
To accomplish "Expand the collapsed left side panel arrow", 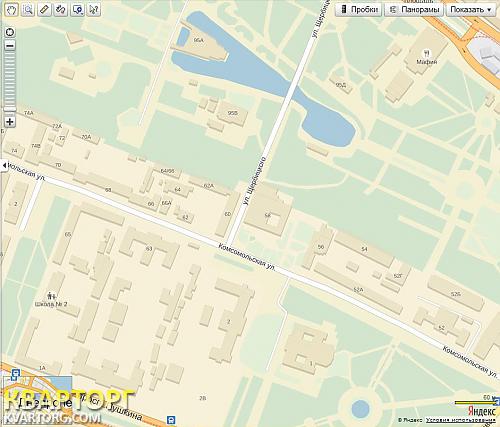I will point(4,165).
